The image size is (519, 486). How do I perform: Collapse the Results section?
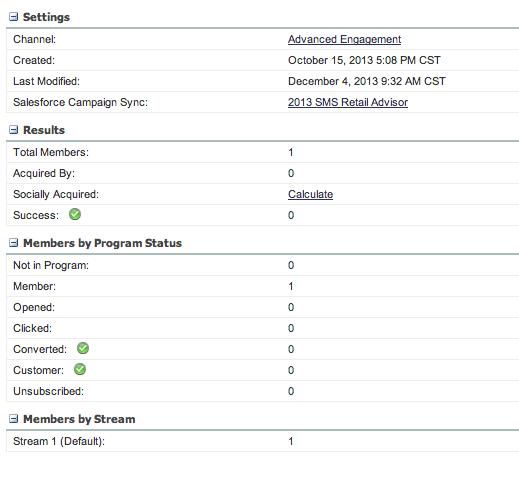13,130
